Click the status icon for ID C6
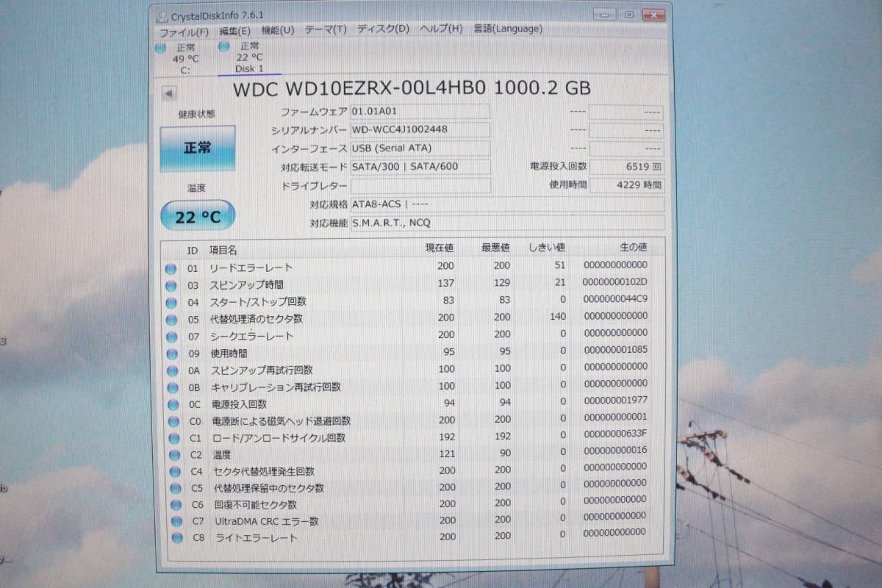This screenshot has width=882, height=588. tap(175, 506)
